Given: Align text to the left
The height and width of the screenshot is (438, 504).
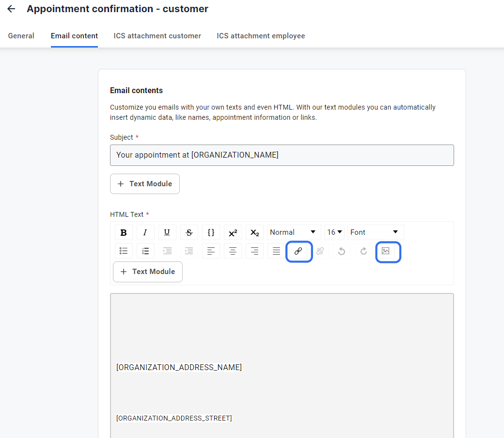Looking at the screenshot, I should tap(211, 251).
